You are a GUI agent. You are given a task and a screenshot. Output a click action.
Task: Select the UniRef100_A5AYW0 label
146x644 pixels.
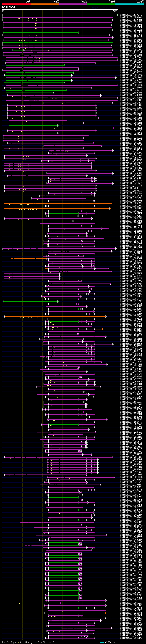[x=131, y=63]
